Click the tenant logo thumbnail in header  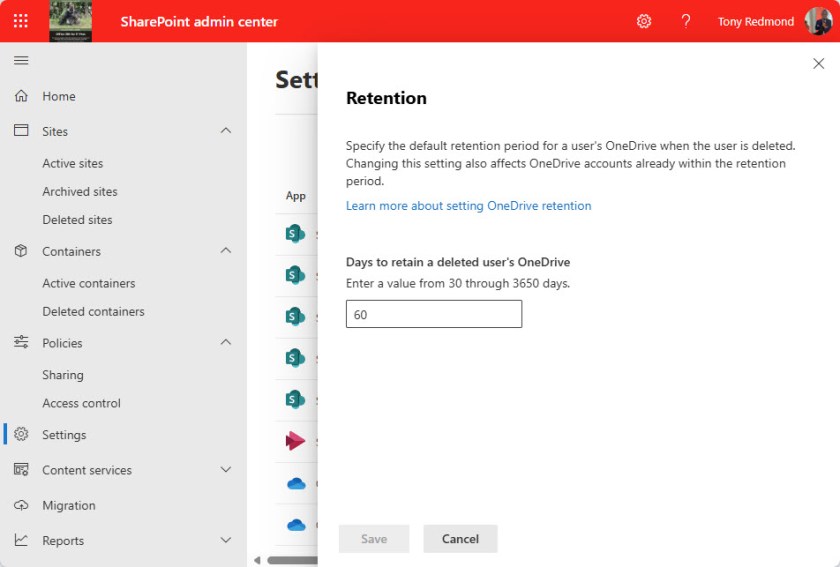tap(70, 21)
